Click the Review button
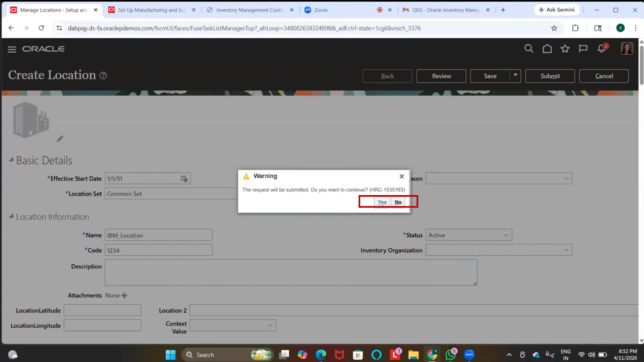The height and width of the screenshot is (362, 644). pyautogui.click(x=441, y=76)
